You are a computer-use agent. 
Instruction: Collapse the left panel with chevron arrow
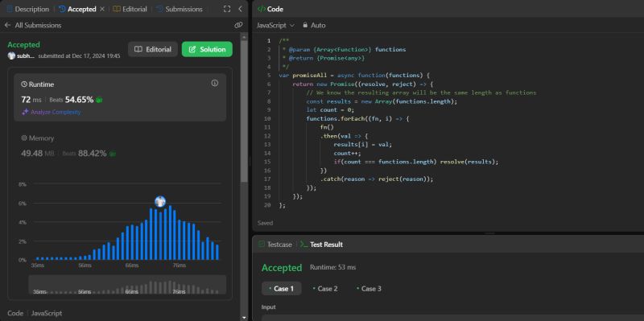240,9
